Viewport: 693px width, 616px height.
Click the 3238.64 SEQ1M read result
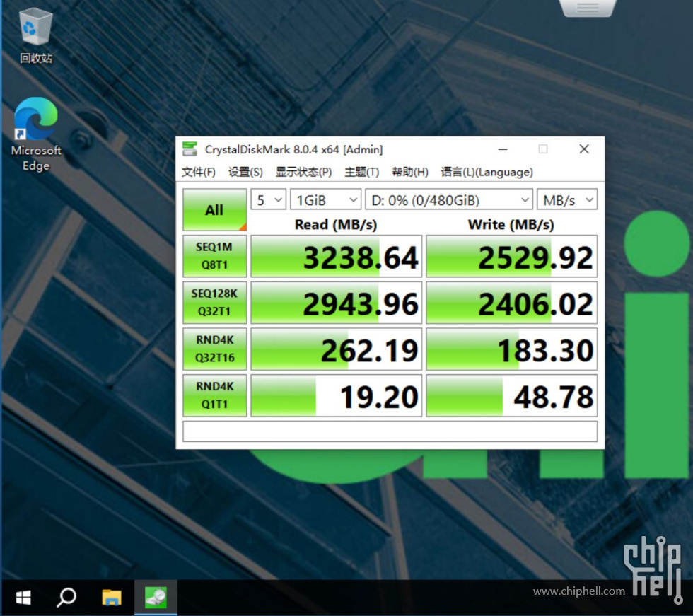337,256
